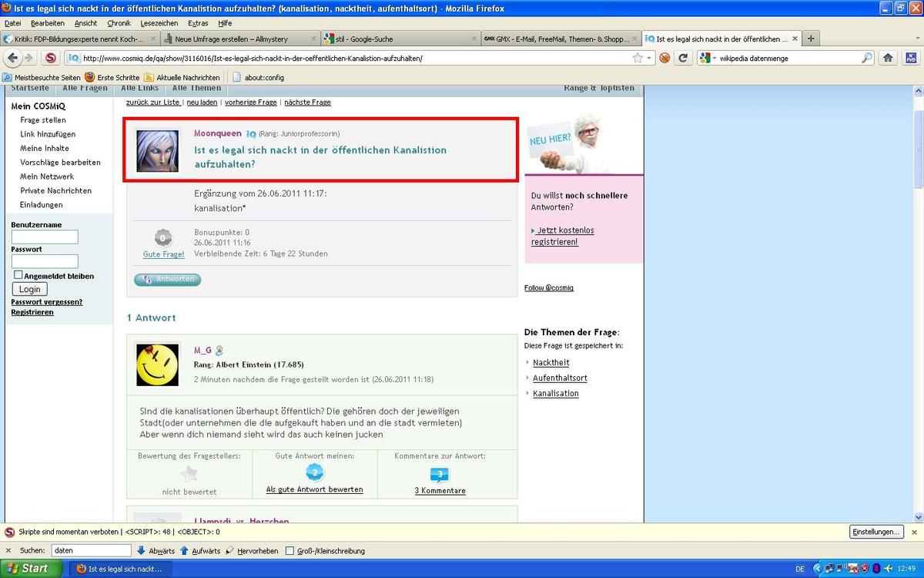Check the Angemeldet bleiben checkbox
Viewport: 924px width, 578px height.
point(18,275)
